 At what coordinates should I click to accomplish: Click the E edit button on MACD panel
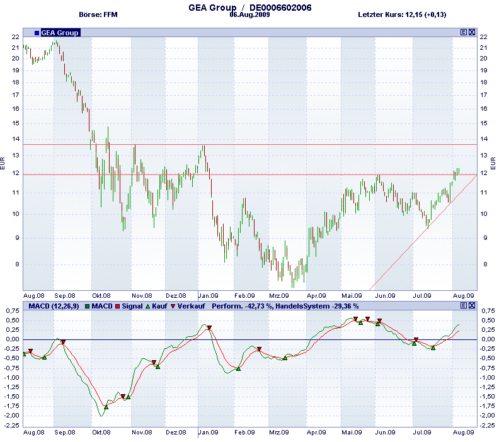pos(464,305)
